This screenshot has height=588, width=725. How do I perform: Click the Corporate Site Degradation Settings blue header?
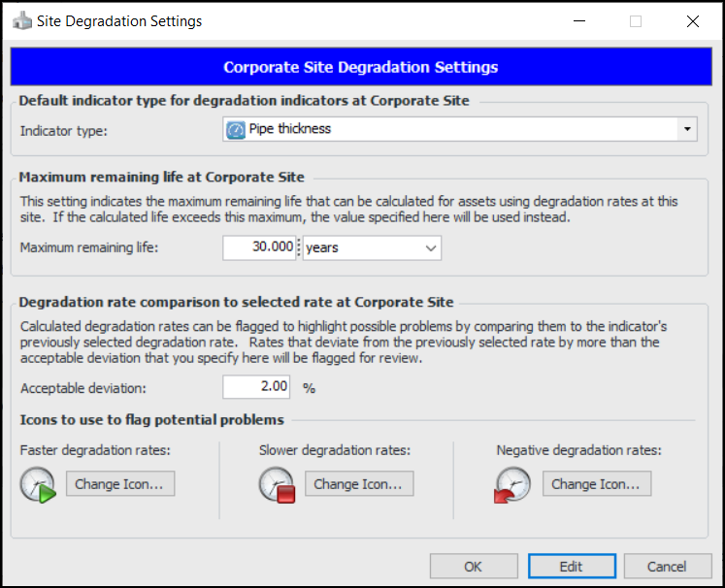361,68
